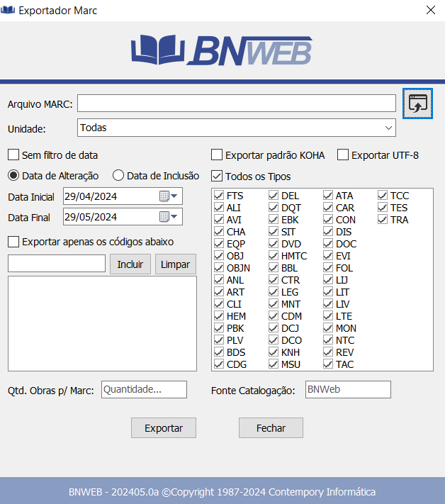Click the Exportador Marc title bar icon
This screenshot has height=504, width=445.
(x=9, y=10)
